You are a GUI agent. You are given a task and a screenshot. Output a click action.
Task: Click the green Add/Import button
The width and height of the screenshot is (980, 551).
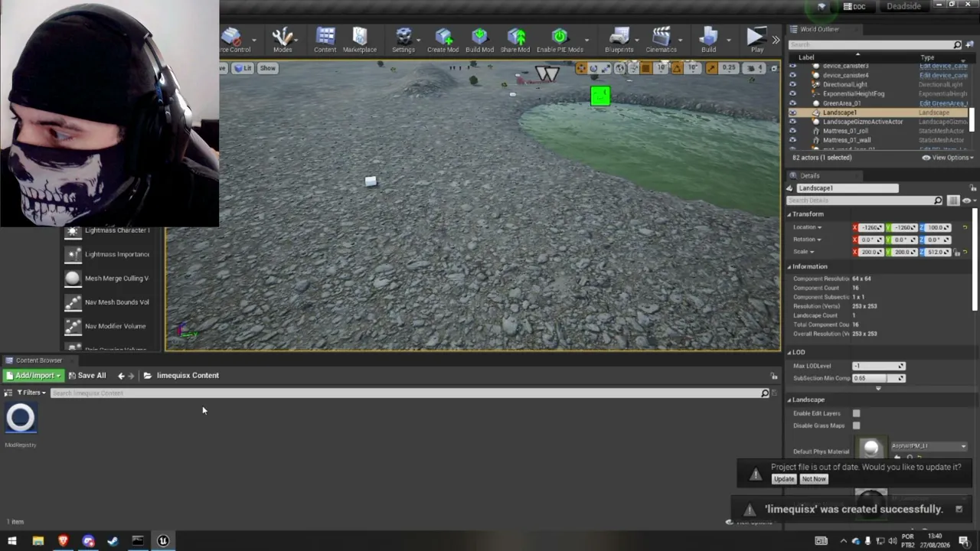click(x=32, y=376)
